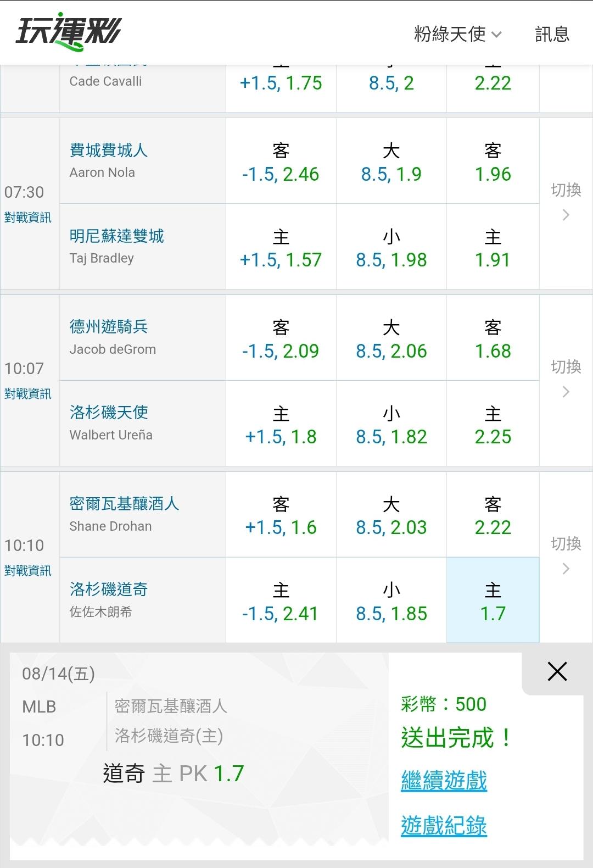Open 遊戲紀錄 game record link
The width and height of the screenshot is (593, 868).
444,825
